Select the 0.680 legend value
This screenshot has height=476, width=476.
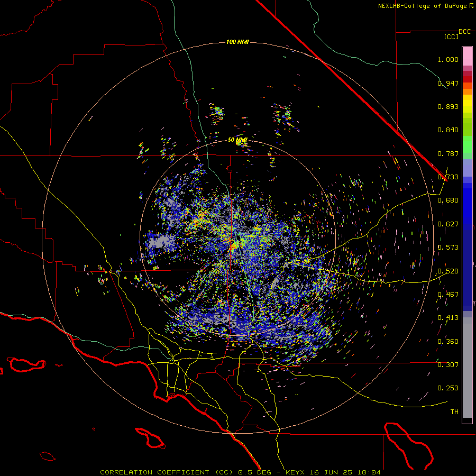[448, 200]
